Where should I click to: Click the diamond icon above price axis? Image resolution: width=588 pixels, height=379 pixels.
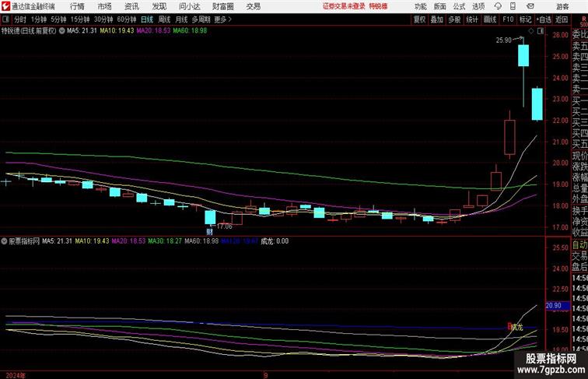pos(531,32)
